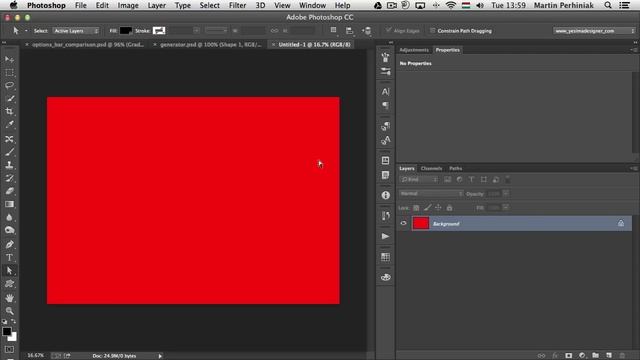The height and width of the screenshot is (360, 640).
Task: Select the Eyedropper tool
Action: 9,124
